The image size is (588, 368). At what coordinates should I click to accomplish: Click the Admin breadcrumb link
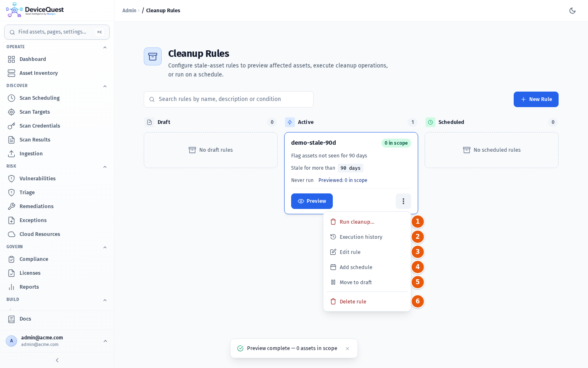click(x=129, y=11)
